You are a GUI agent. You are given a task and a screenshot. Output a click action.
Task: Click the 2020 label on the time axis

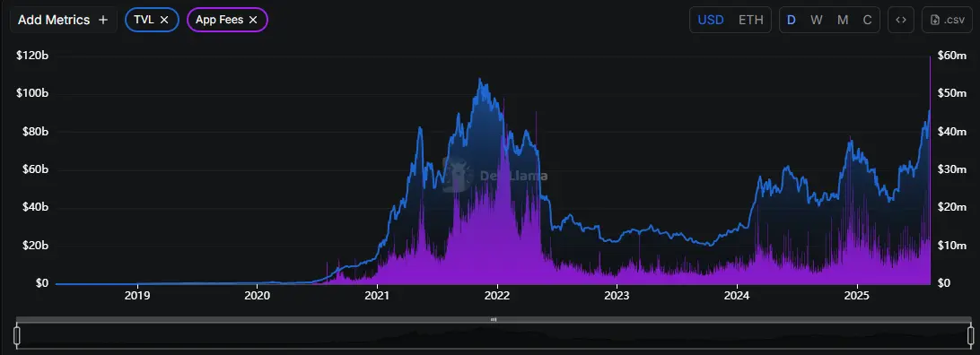257,296
